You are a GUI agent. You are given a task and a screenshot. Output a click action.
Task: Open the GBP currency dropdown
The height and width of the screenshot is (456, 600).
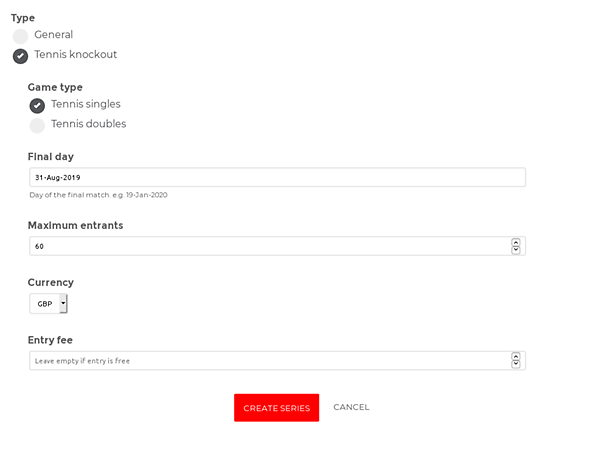pos(48,303)
